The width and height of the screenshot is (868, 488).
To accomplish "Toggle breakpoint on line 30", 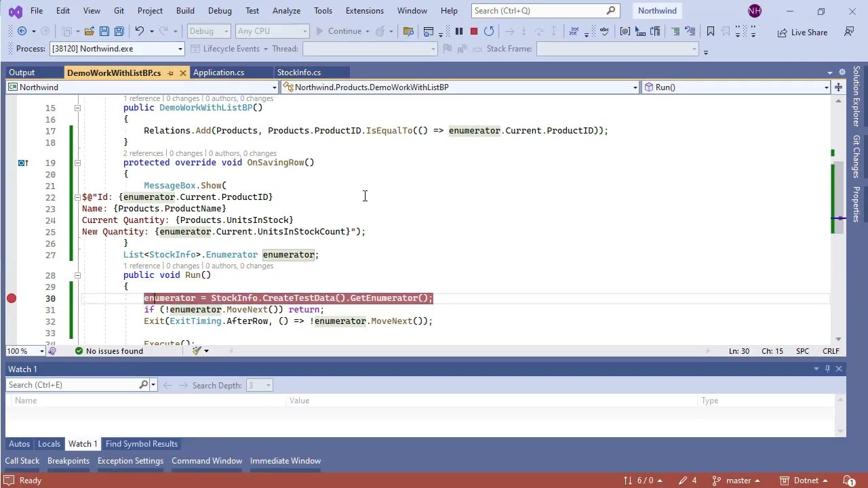I will pyautogui.click(x=12, y=298).
